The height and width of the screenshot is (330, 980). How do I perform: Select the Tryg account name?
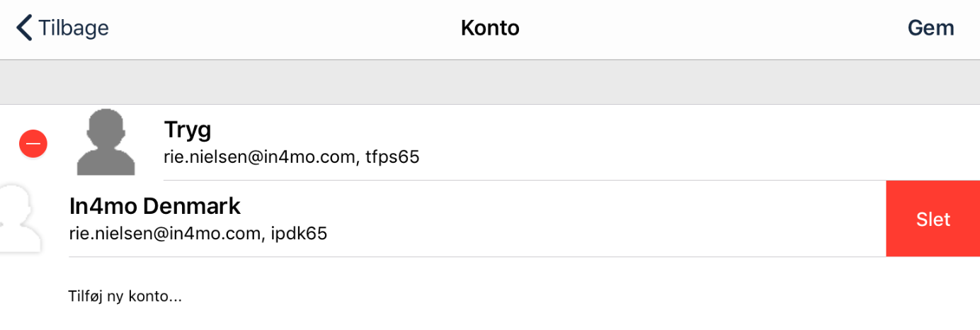(188, 130)
